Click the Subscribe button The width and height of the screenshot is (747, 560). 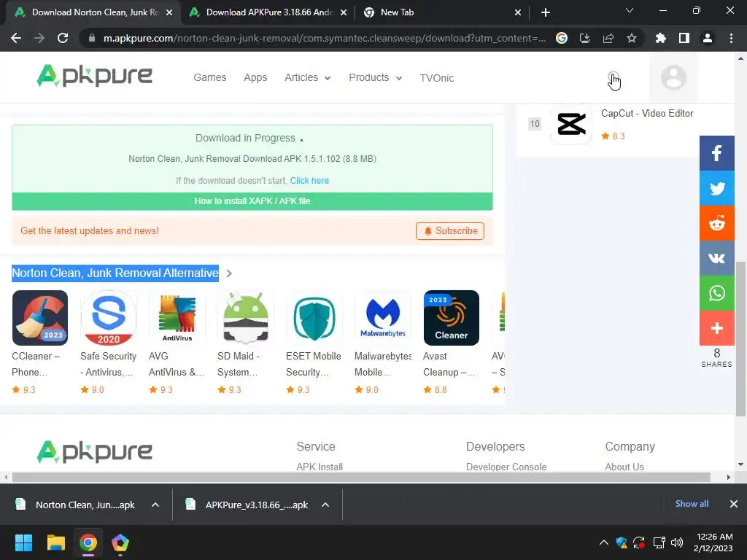[450, 231]
